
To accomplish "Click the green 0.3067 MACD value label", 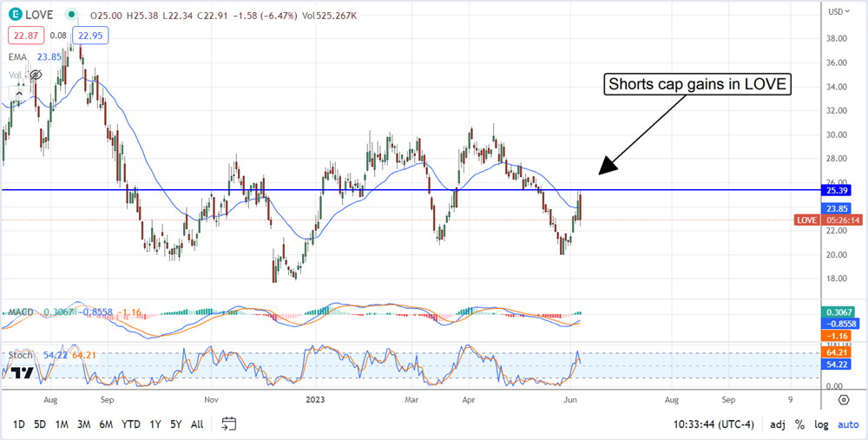I will pyautogui.click(x=838, y=312).
